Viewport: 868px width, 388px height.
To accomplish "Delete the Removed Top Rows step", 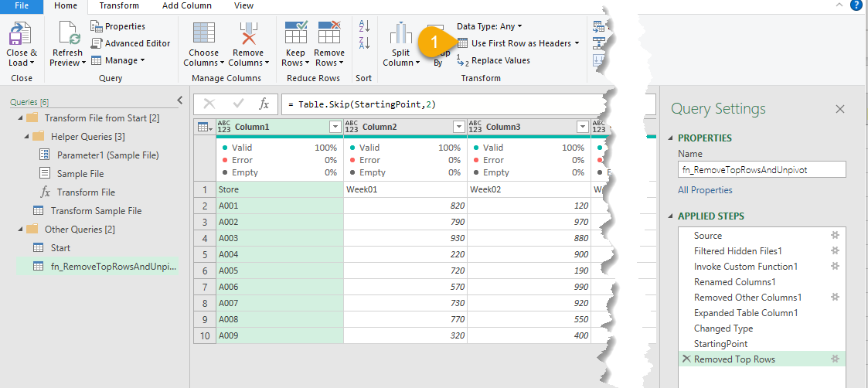I will (x=684, y=359).
